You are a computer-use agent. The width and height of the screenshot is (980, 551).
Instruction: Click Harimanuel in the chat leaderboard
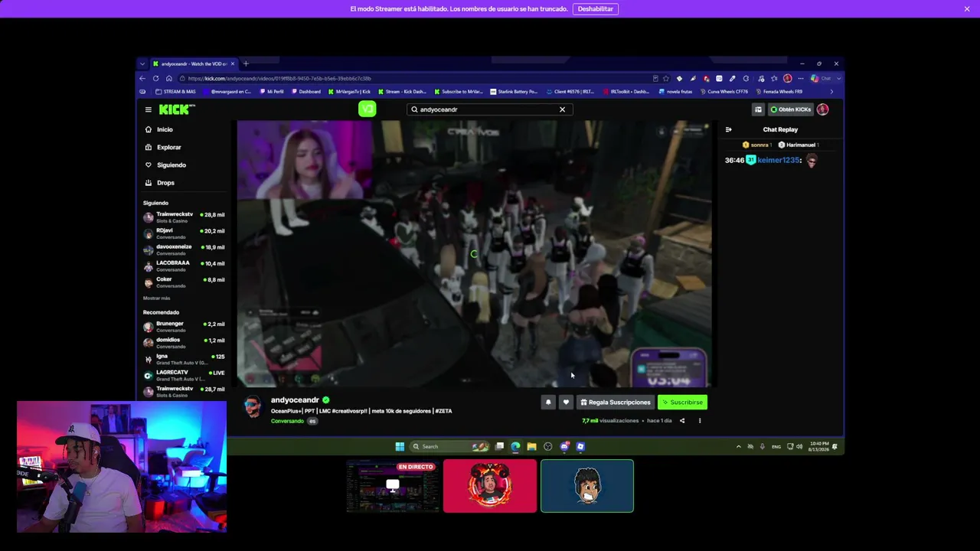798,145
